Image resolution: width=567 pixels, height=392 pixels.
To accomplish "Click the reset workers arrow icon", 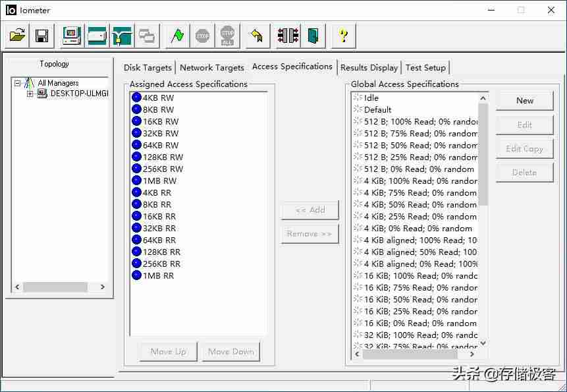I will pyautogui.click(x=257, y=36).
